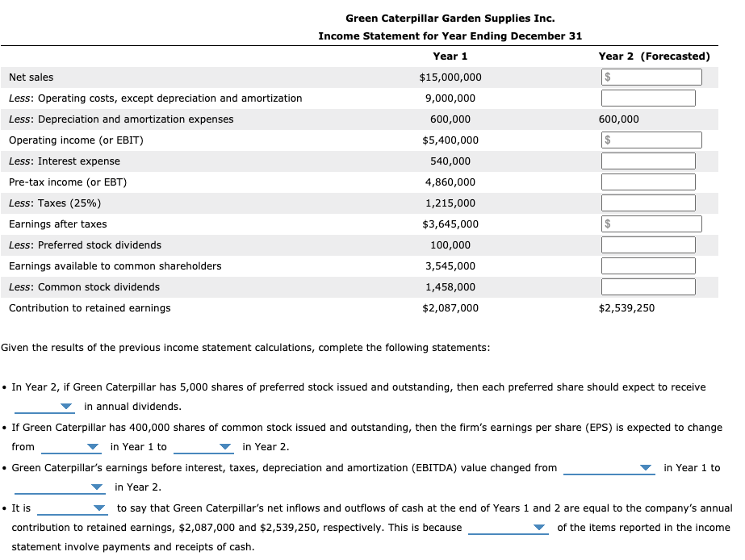Select the Preferred stock dividends input box
The width and height of the screenshot is (745, 560).
647,244
